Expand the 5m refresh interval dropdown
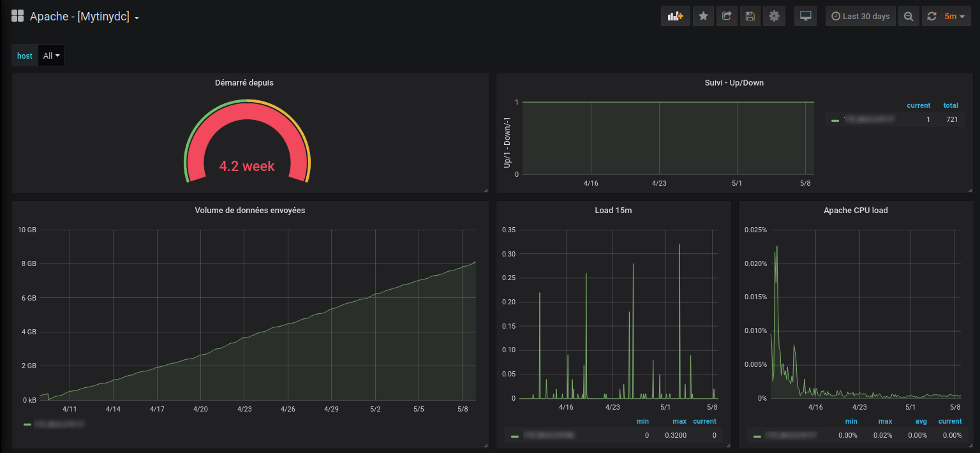Viewport: 980px width, 453px height. pyautogui.click(x=954, y=17)
